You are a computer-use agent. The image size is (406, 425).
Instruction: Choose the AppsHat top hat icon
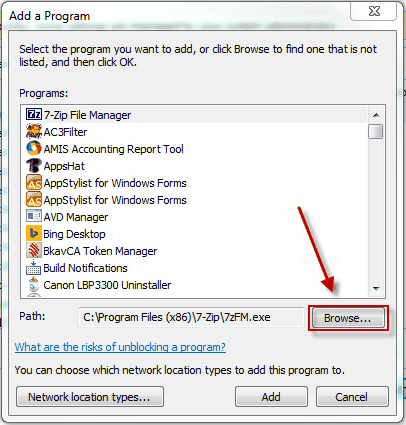pos(34,166)
